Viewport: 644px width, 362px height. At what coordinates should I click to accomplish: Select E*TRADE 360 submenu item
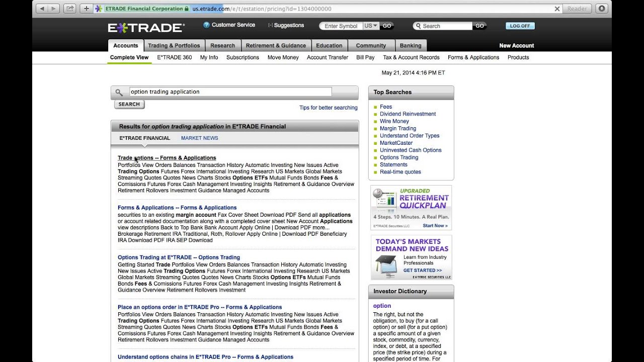[x=175, y=57]
